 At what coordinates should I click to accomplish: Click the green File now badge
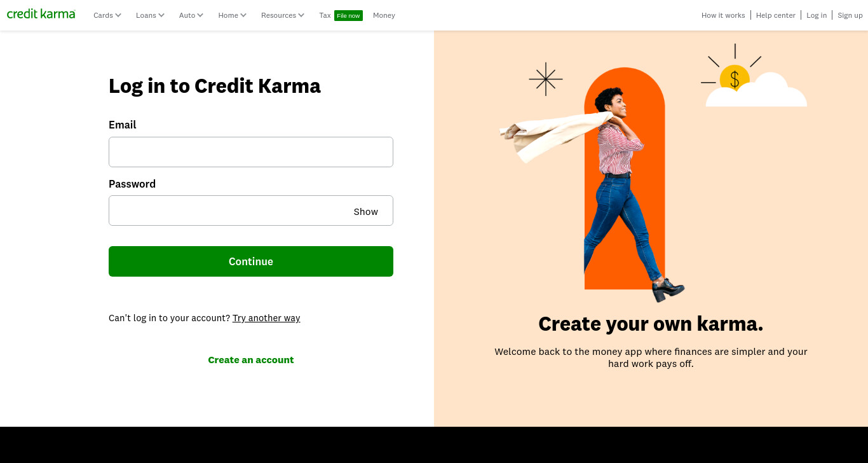(348, 15)
